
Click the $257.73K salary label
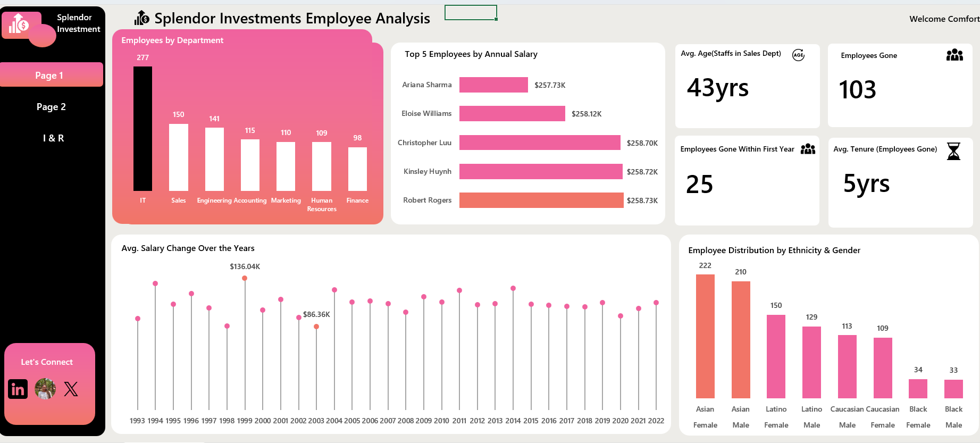click(550, 85)
